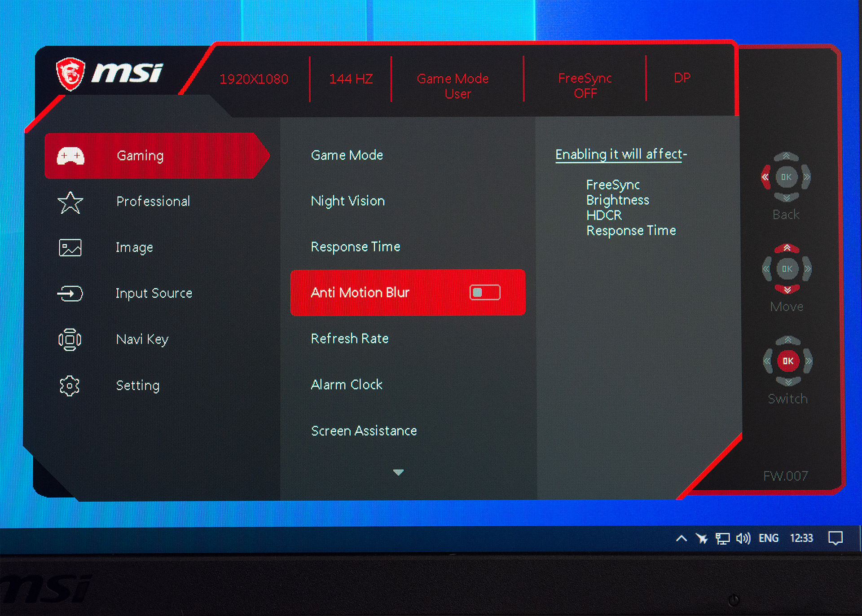
Task: Click the Back navigation key diagram
Action: (x=786, y=177)
